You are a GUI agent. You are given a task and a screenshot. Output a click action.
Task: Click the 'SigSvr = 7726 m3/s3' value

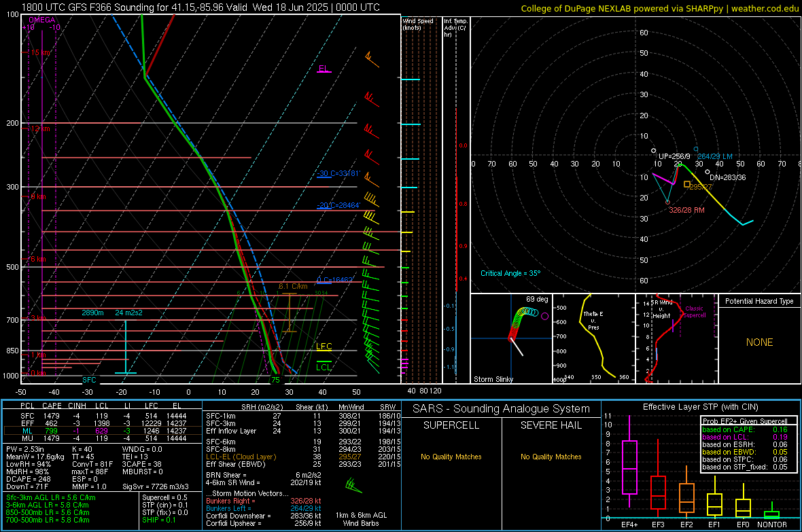click(156, 486)
